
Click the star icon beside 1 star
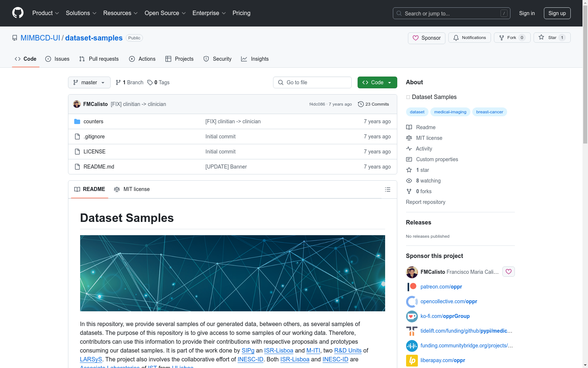click(x=409, y=170)
